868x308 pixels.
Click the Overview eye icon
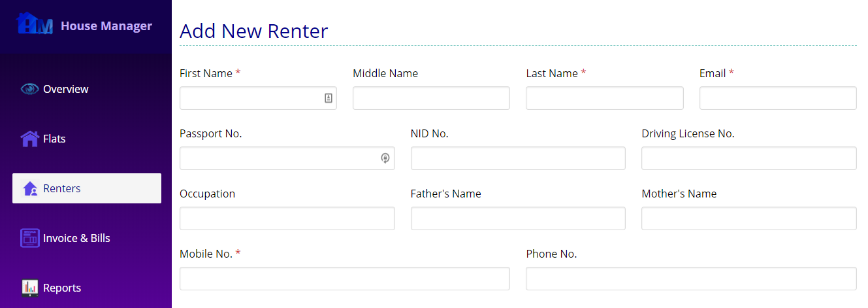[x=29, y=89]
